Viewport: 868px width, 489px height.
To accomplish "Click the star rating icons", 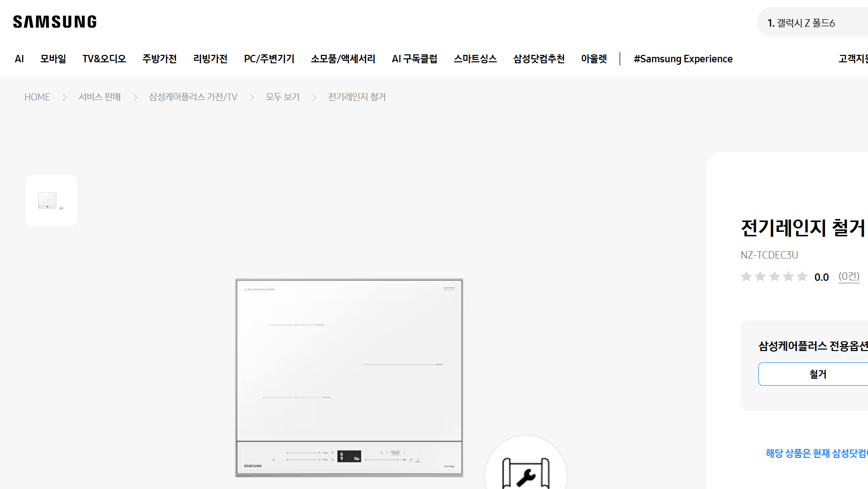I will 774,276.
